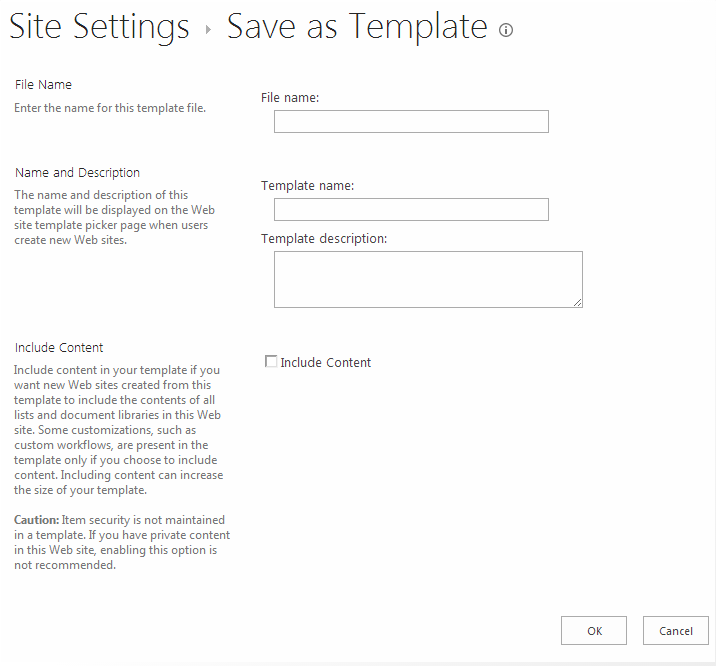Go back to Site Settings breadcrumb
Viewport: 716px width, 666px height.
point(99,27)
